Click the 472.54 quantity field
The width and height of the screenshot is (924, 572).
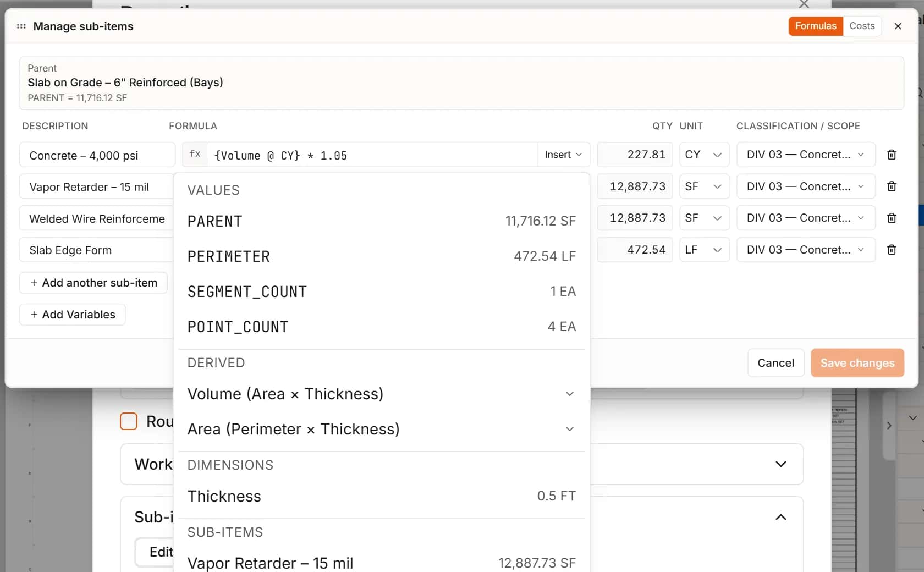(635, 250)
